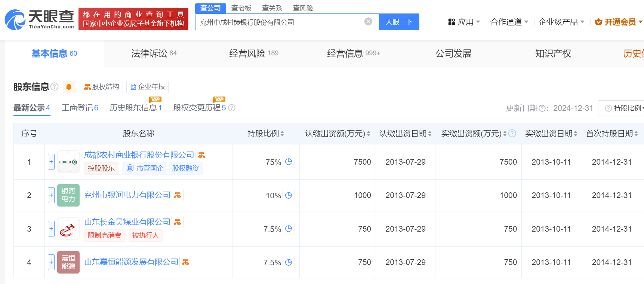This screenshot has width=644, height=284.
Task: Click pie chart icon next to 75%
Action: tap(289, 162)
